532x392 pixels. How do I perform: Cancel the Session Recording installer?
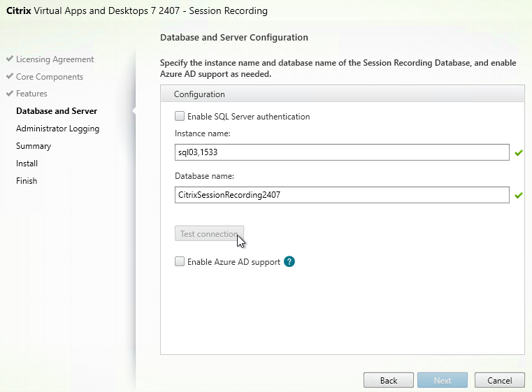(x=499, y=380)
